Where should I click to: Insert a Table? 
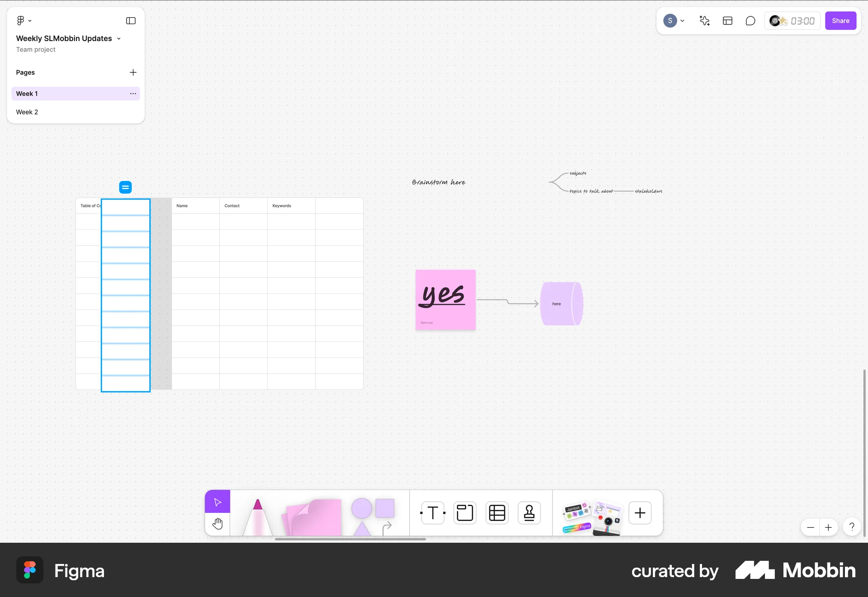tap(497, 512)
